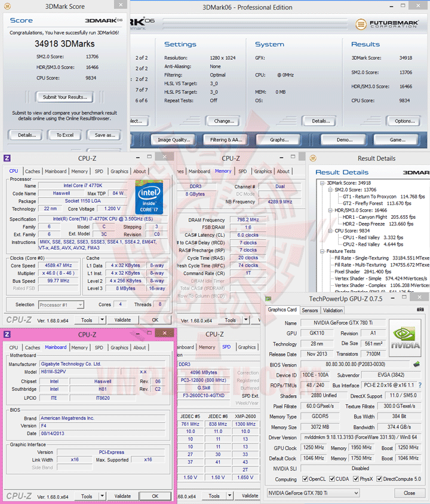Open the About tab in CPU-Z CPU window
The width and height of the screenshot is (430, 504).
[x=139, y=172]
